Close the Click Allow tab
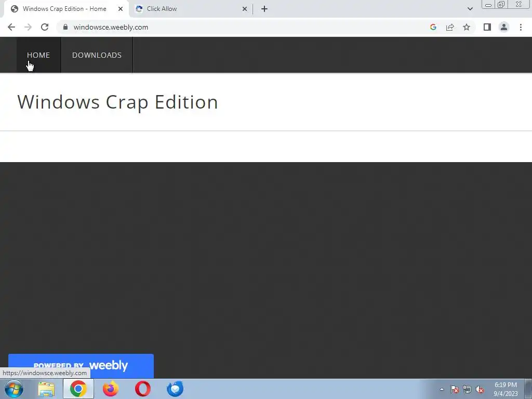Viewport: 532px width, 399px height. pyautogui.click(x=245, y=9)
